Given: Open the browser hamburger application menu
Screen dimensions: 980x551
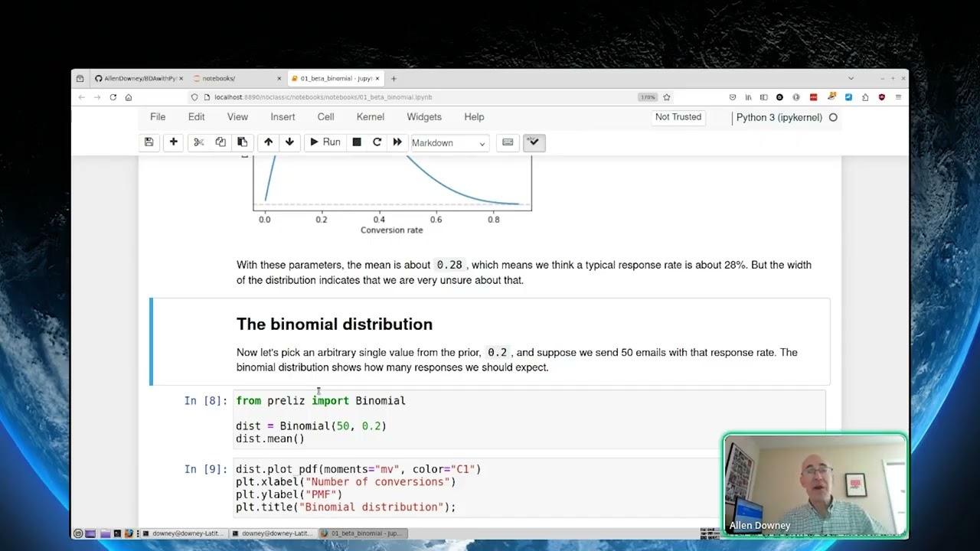Looking at the screenshot, I should tap(898, 97).
